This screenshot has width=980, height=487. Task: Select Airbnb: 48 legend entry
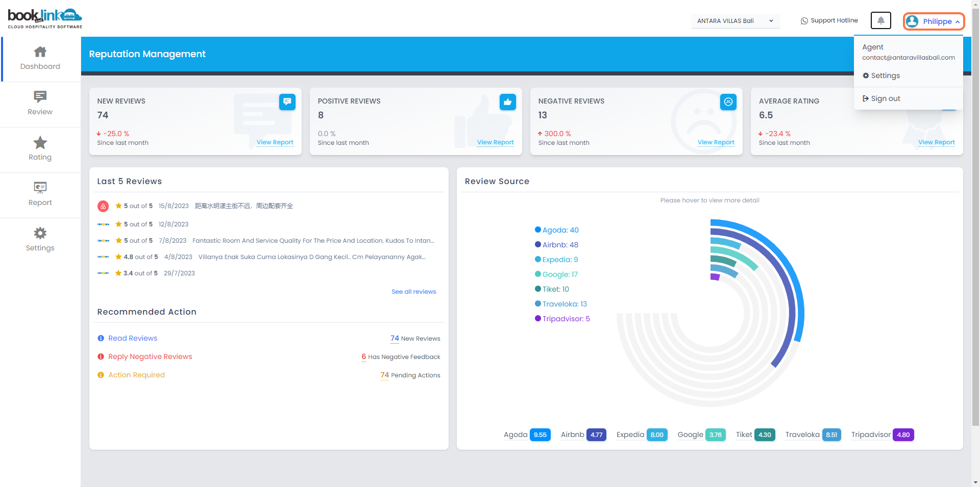[x=556, y=245]
